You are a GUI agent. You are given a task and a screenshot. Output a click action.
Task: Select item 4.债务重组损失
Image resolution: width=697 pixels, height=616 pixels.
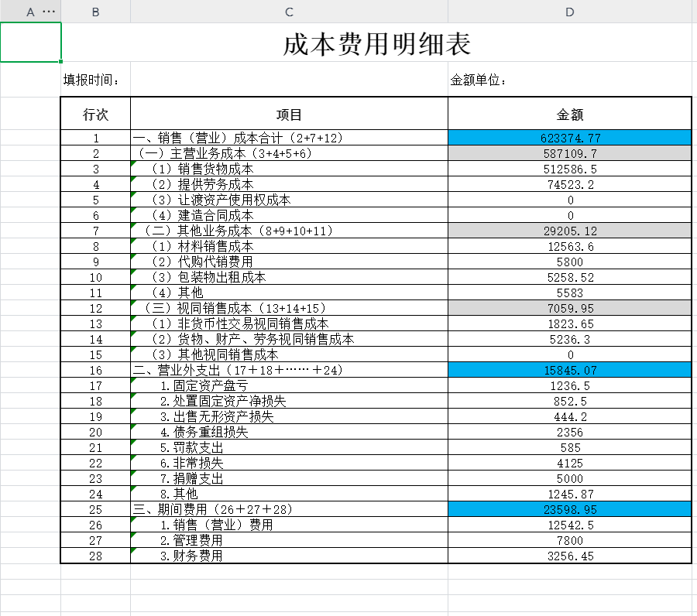pyautogui.click(x=289, y=432)
